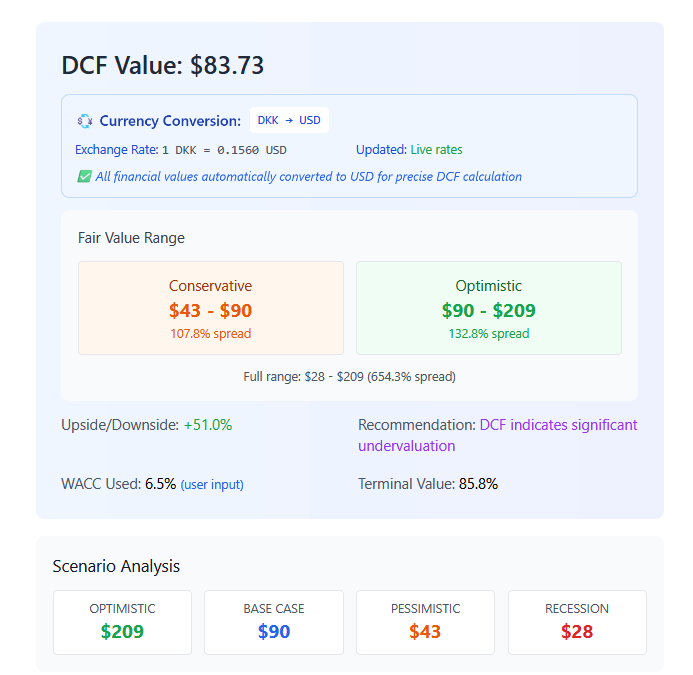
Task: Click the Full range $28 - $209 text
Action: click(x=349, y=377)
